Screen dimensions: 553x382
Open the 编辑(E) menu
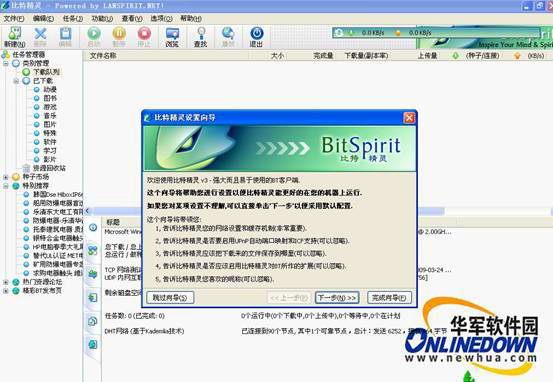(43, 18)
